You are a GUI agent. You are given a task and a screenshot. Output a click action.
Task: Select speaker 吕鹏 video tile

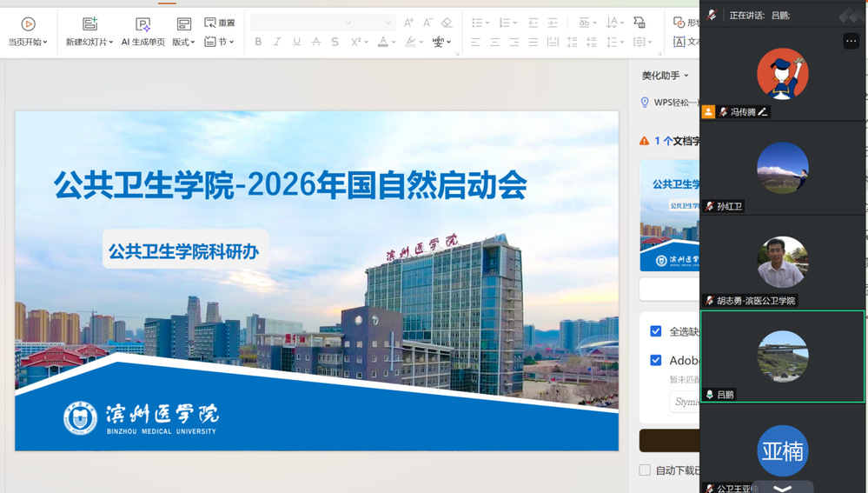click(783, 356)
